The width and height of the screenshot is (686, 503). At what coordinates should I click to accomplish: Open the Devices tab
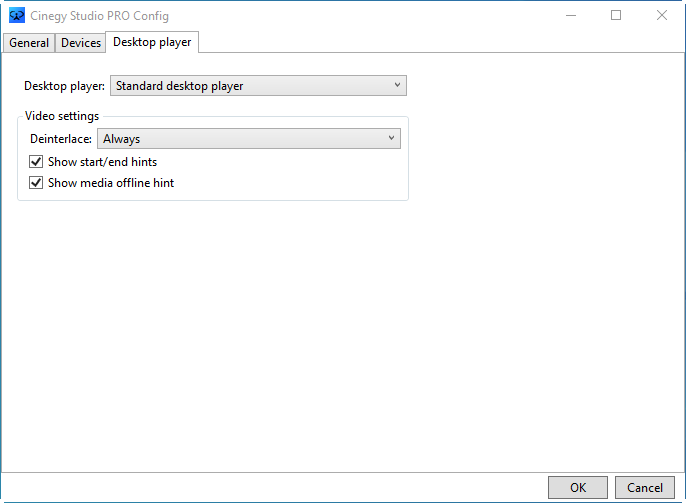pos(80,43)
